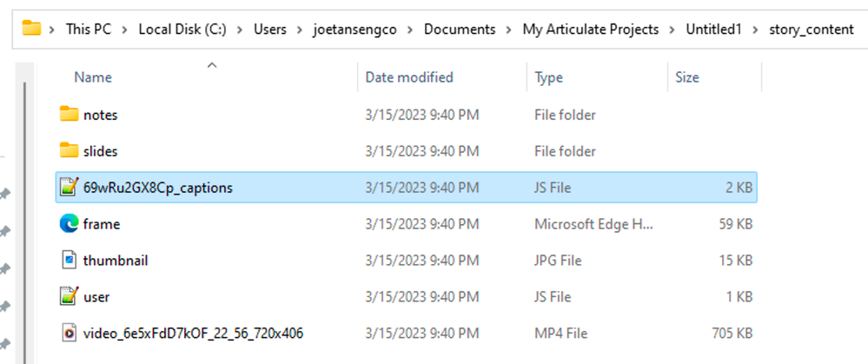The width and height of the screenshot is (868, 364).
Task: Sort files by Type column header
Action: 549,77
